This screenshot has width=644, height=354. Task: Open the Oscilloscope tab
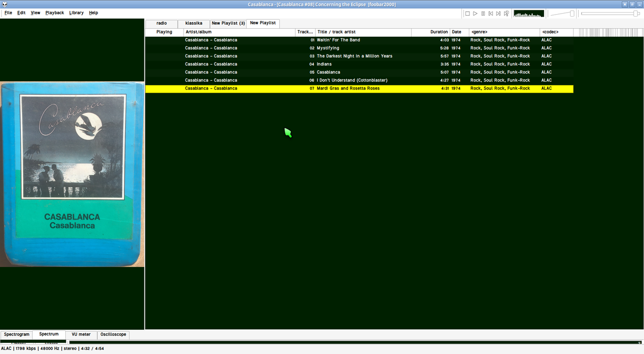[113, 334]
